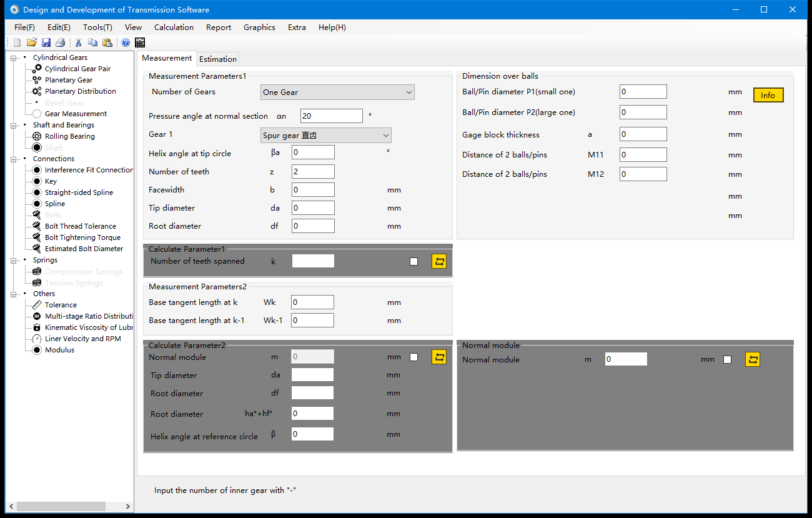Open Bolt Thread Tolerance item
The image size is (812, 518).
pyautogui.click(x=81, y=226)
